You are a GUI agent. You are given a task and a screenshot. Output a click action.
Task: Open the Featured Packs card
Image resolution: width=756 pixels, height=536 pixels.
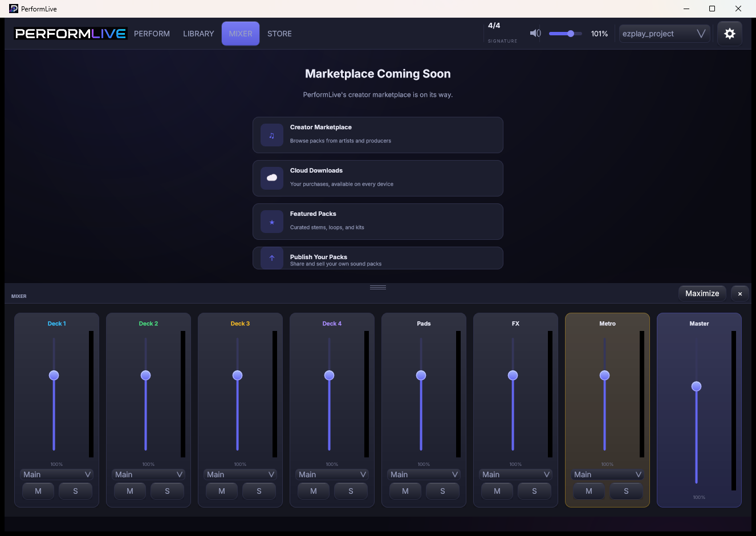tap(378, 222)
